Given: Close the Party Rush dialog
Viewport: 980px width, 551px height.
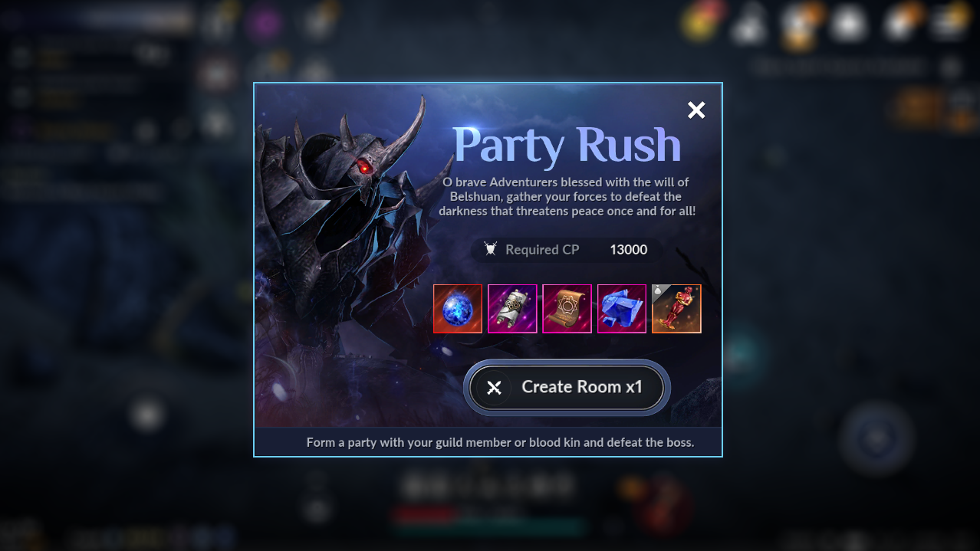Looking at the screenshot, I should click(x=696, y=110).
